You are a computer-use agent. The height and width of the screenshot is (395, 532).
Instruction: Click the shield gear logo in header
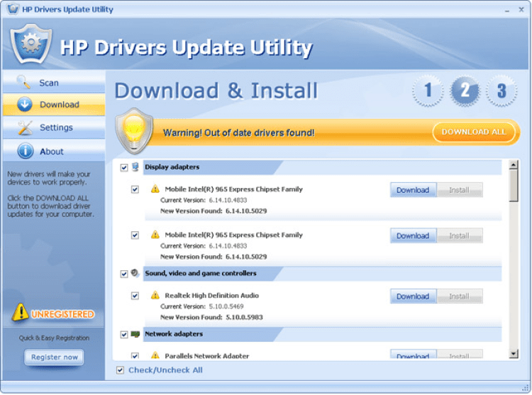31,44
